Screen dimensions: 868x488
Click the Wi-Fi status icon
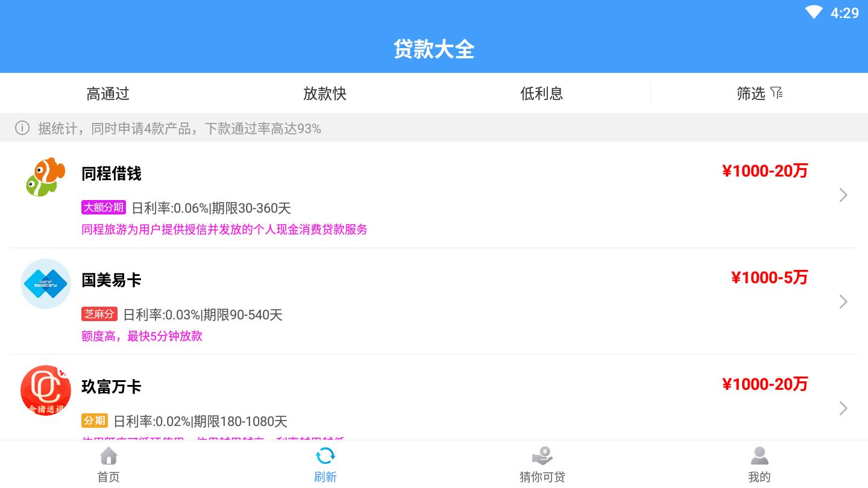point(814,12)
